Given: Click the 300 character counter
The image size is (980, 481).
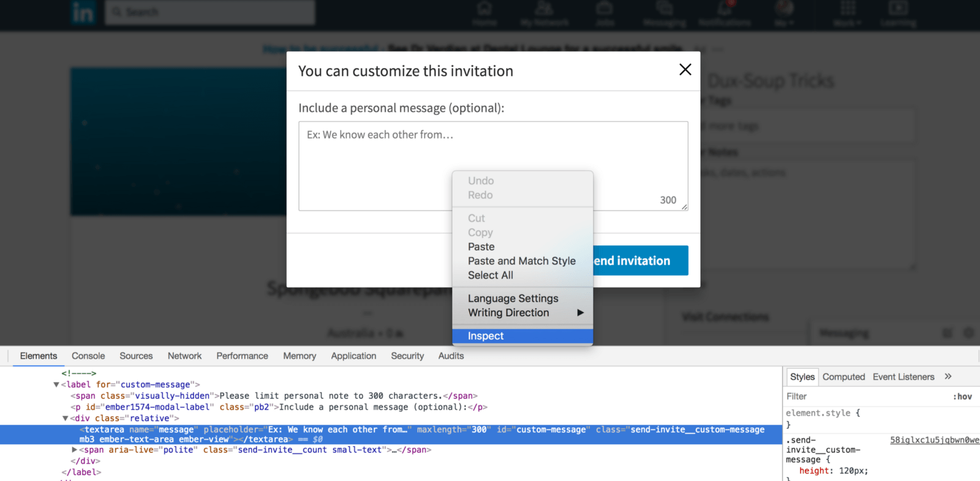Looking at the screenshot, I should coord(668,200).
